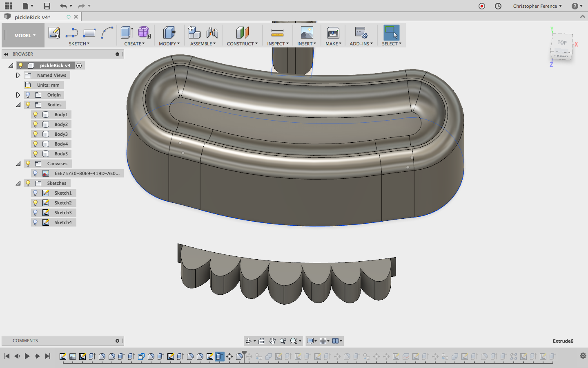Click the Save icon
The height and width of the screenshot is (368, 588).
(x=47, y=6)
